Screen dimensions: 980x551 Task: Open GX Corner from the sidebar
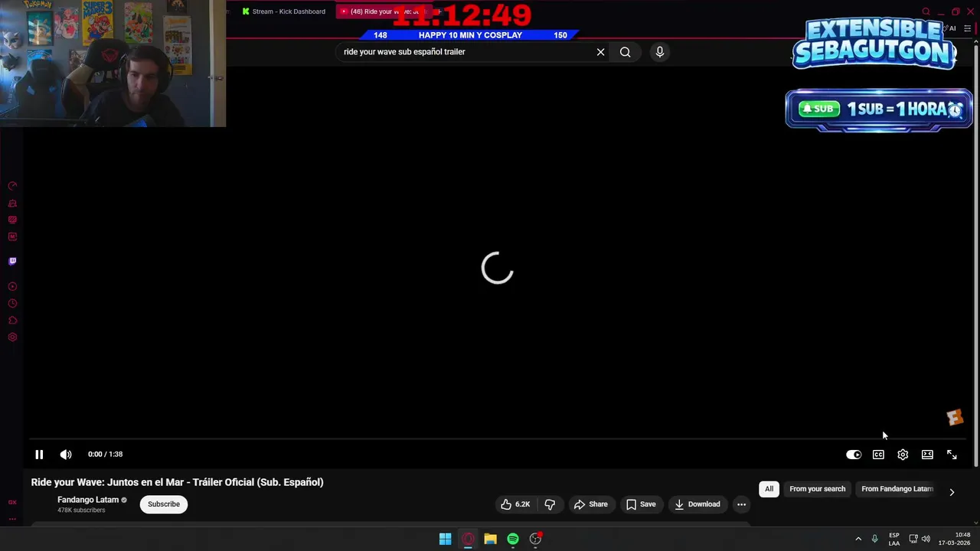coord(12,503)
